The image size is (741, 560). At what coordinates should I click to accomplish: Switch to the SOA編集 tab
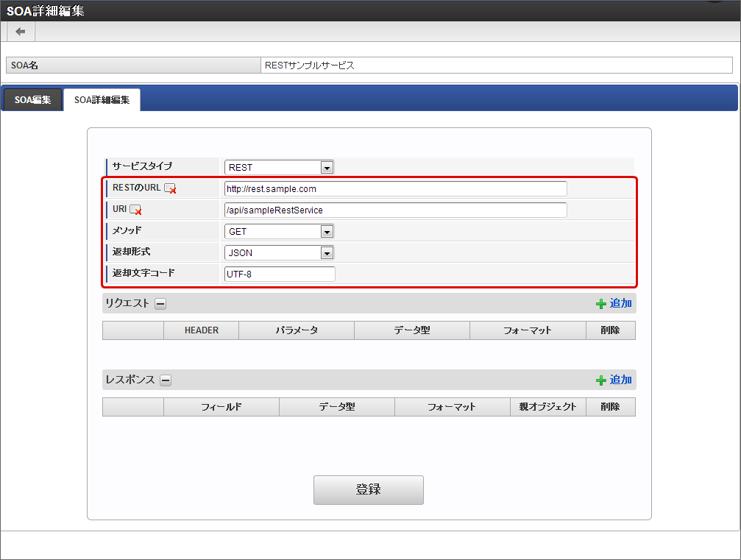pos(32,100)
